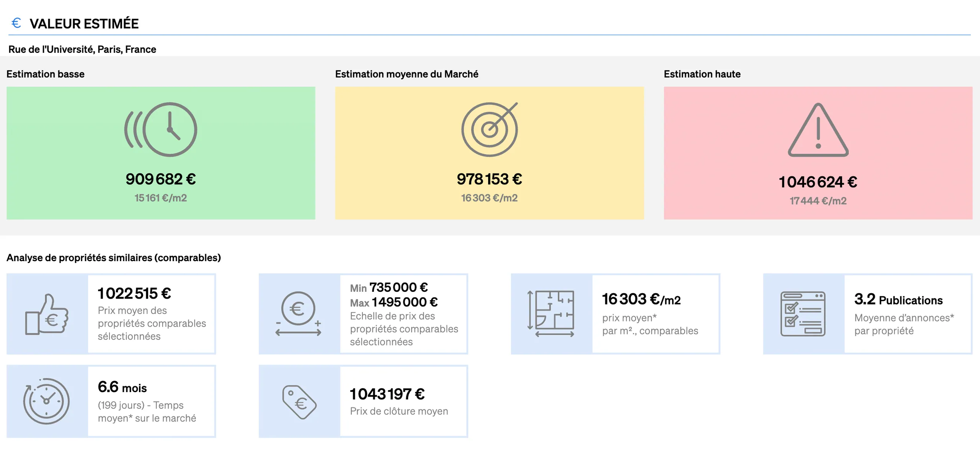Click the euro coin price range icon
The height and width of the screenshot is (453, 980).
(x=299, y=314)
